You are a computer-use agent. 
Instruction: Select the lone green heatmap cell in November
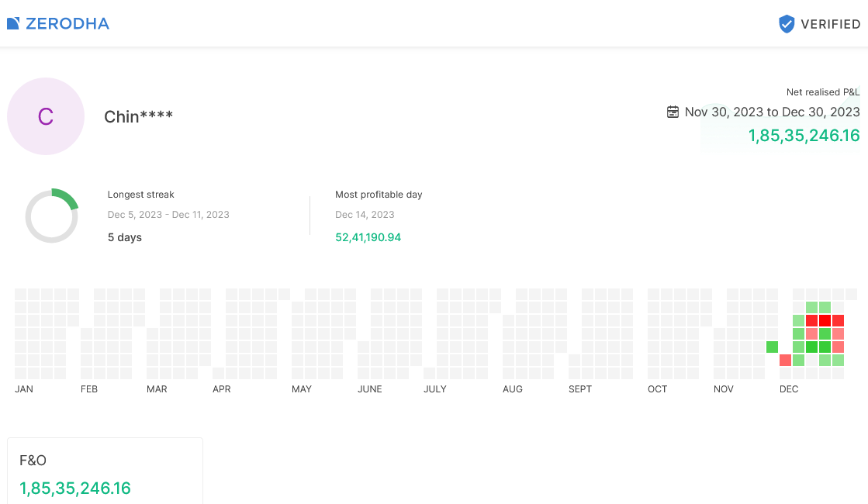coord(772,347)
